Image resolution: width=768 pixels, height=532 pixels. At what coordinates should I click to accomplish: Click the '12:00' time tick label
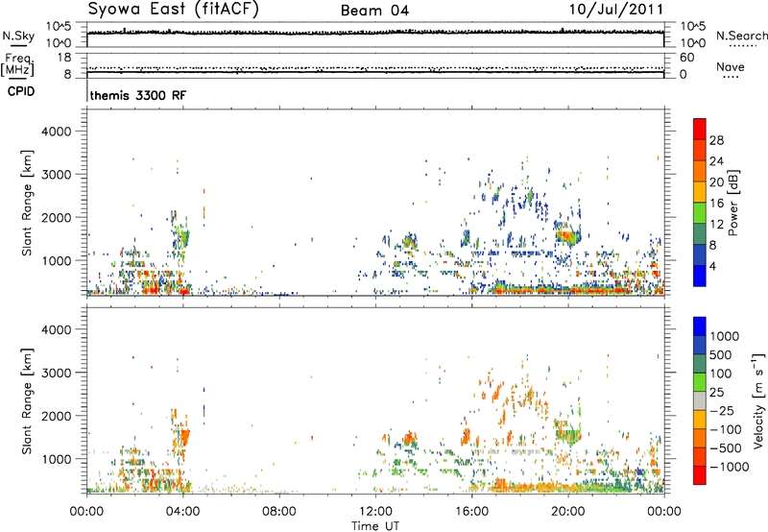[375, 512]
